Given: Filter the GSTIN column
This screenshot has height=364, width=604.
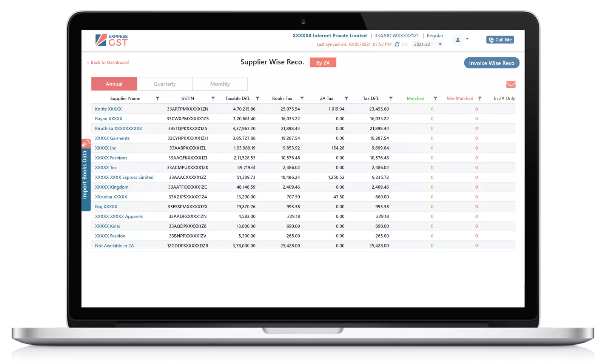Looking at the screenshot, I should (x=213, y=98).
